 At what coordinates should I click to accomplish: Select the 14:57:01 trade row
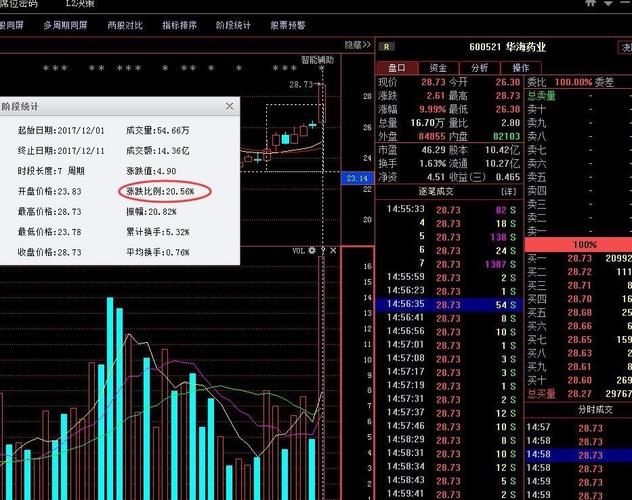449,345
